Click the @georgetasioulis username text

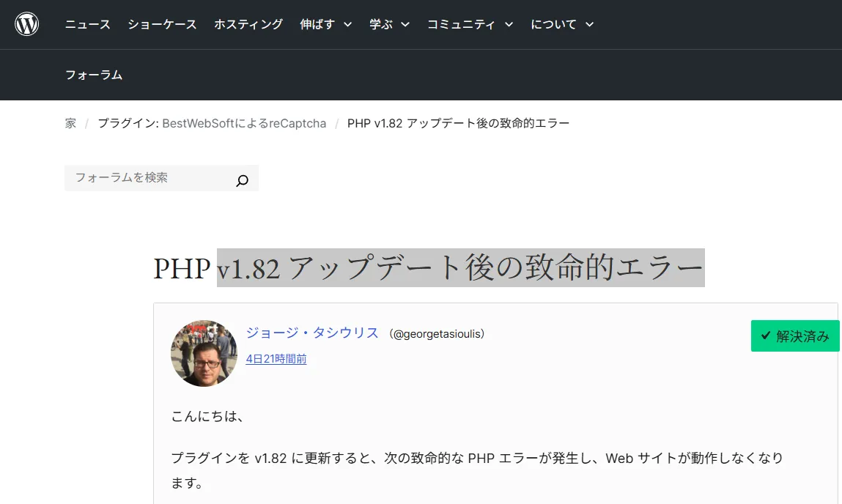(437, 334)
